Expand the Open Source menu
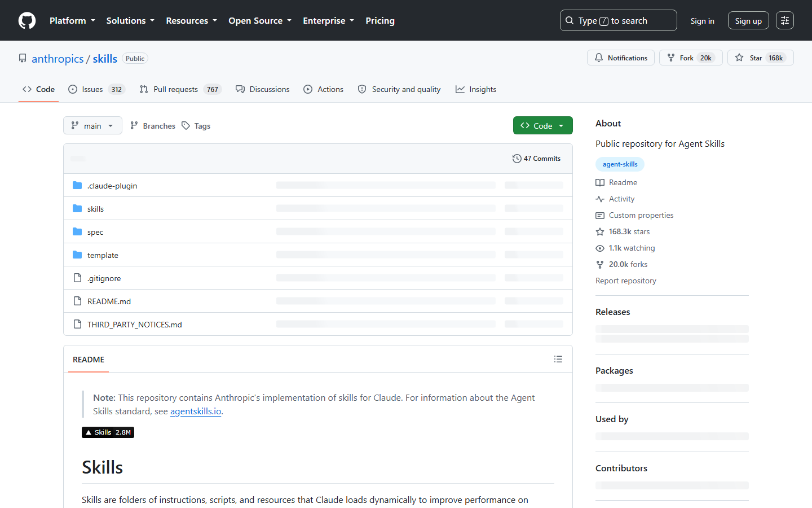This screenshot has height=508, width=812. [260, 20]
